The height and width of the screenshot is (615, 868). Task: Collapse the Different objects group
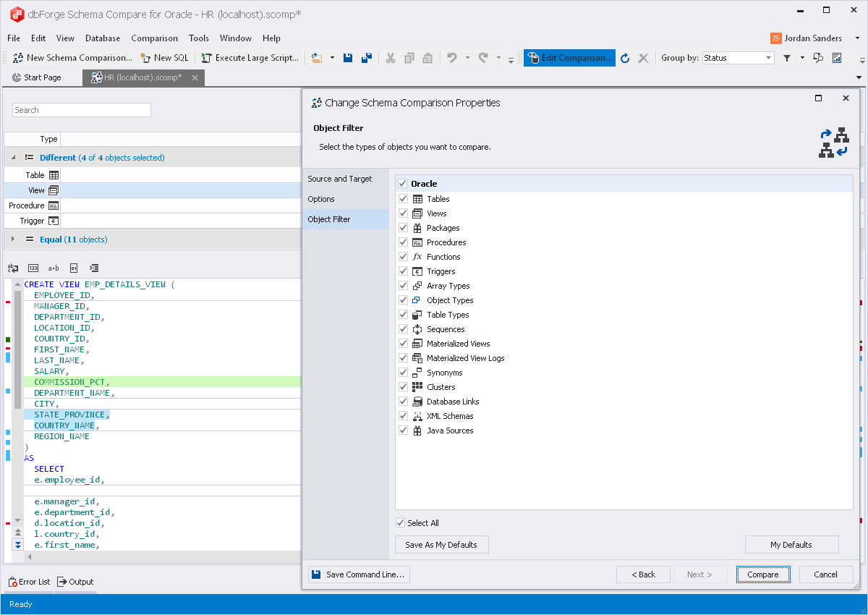pyautogui.click(x=13, y=158)
